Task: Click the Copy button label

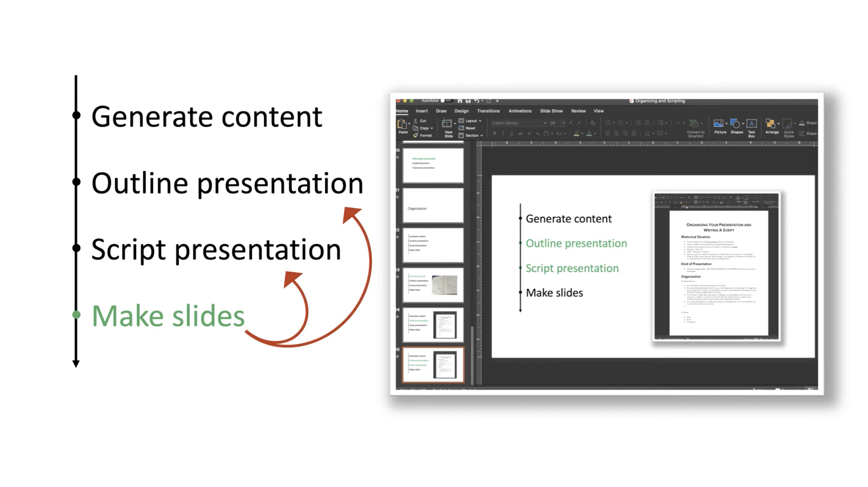Action: click(424, 128)
